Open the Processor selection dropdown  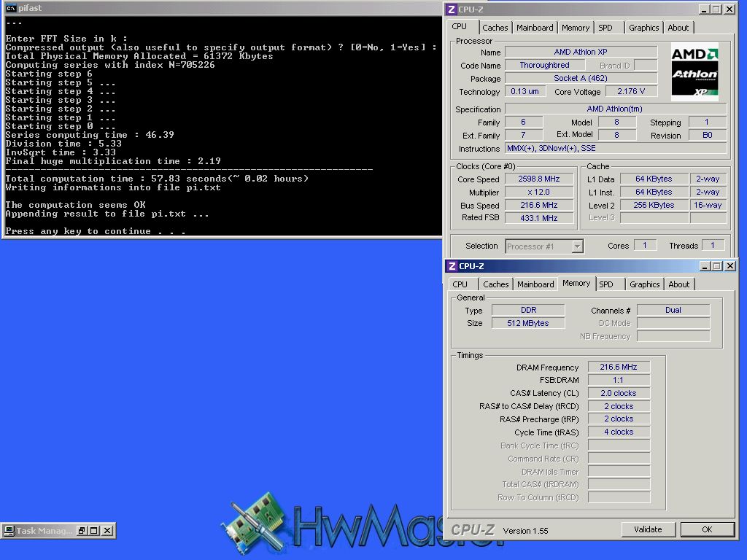pyautogui.click(x=577, y=246)
